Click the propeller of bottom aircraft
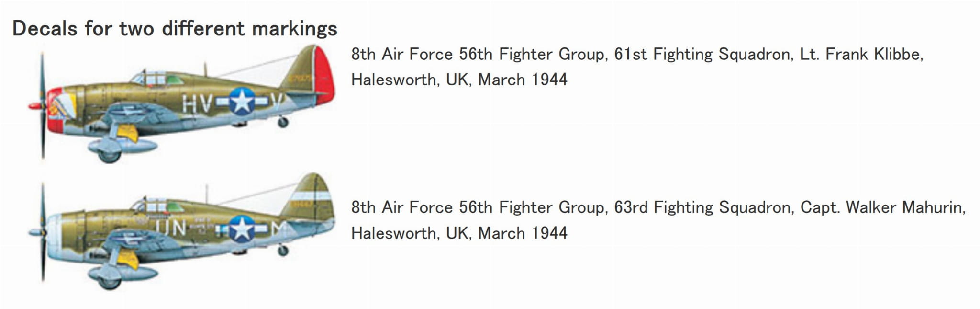 (x=43, y=232)
